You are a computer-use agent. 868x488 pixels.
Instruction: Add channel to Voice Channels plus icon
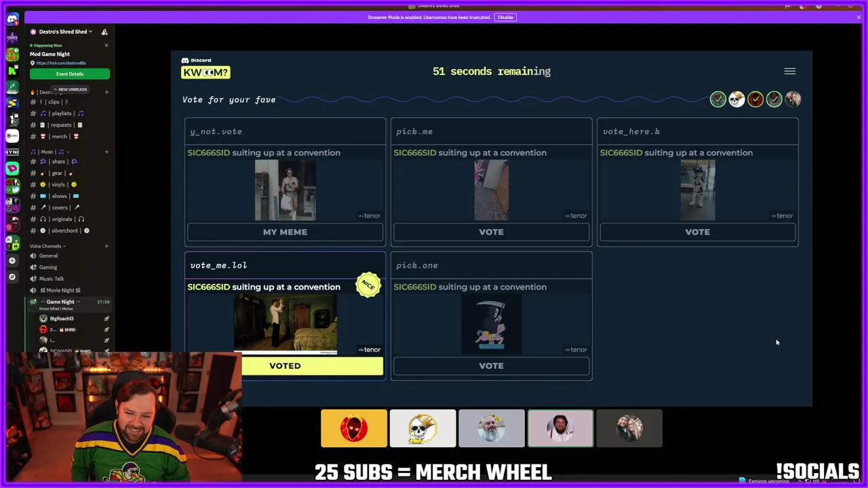pos(106,246)
